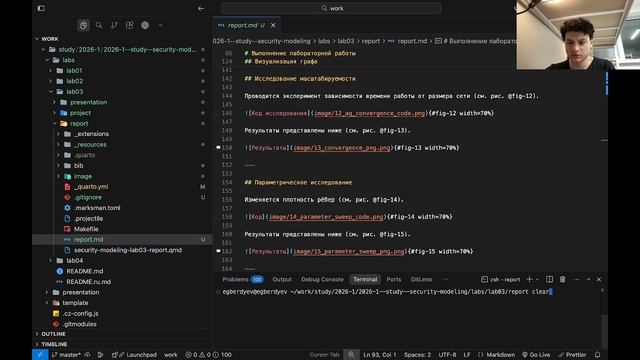Image resolution: width=640 pixels, height=360 pixels.
Task: Switch to the GitLens panel tab
Action: [x=421, y=280]
